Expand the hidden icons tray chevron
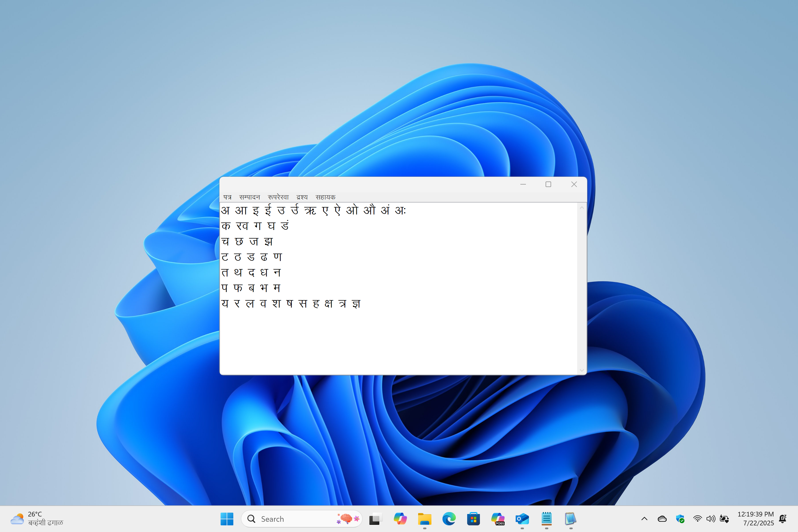 click(x=644, y=519)
